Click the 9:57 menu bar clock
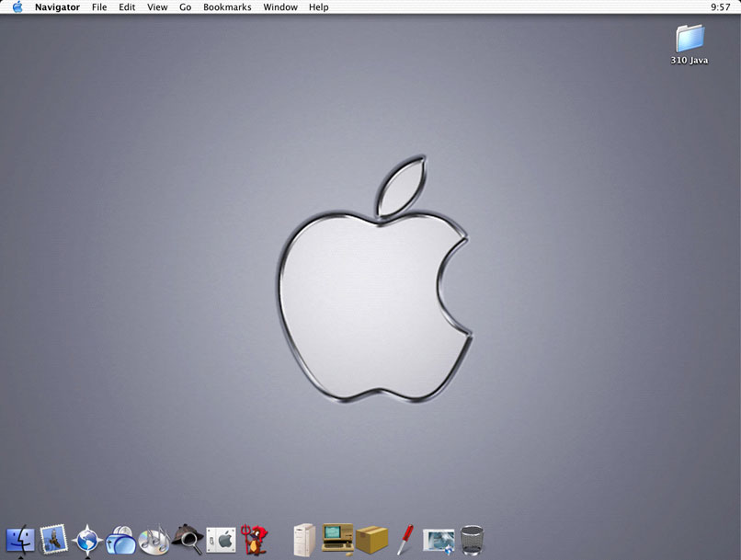This screenshot has height=560, width=741. (720, 7)
